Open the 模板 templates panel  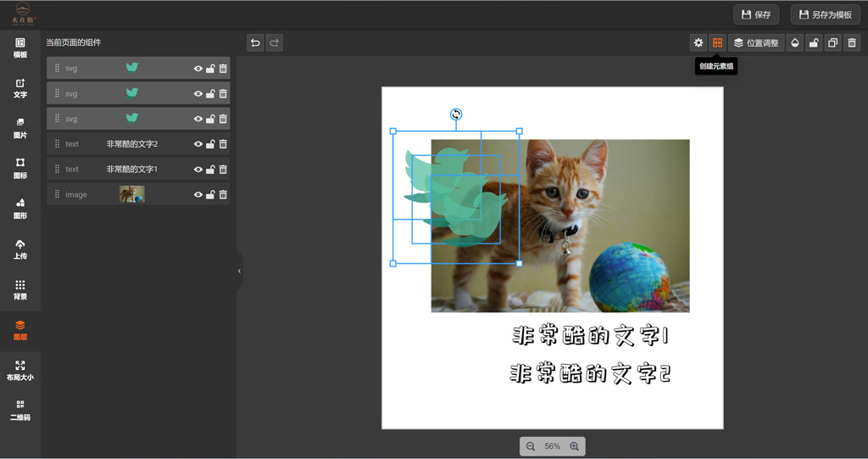pos(20,48)
